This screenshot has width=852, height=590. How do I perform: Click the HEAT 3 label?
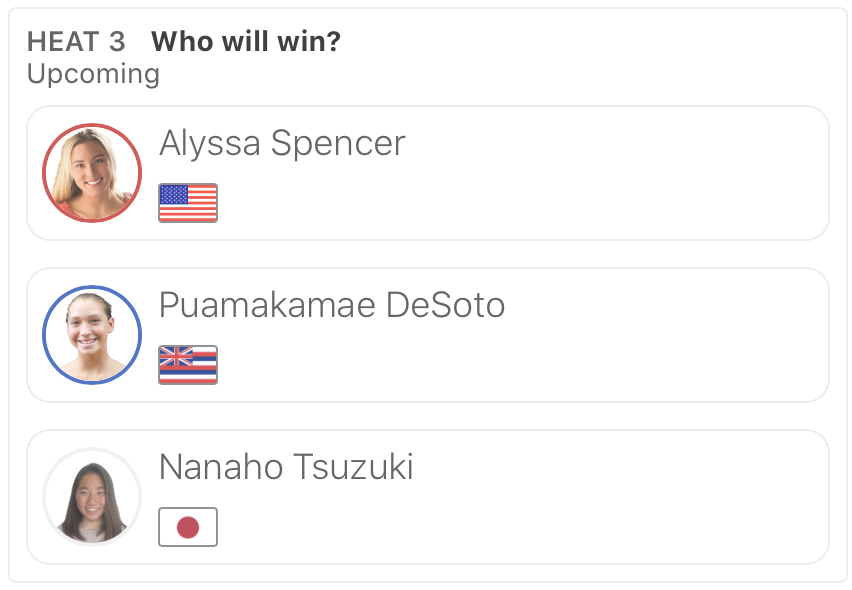point(76,42)
